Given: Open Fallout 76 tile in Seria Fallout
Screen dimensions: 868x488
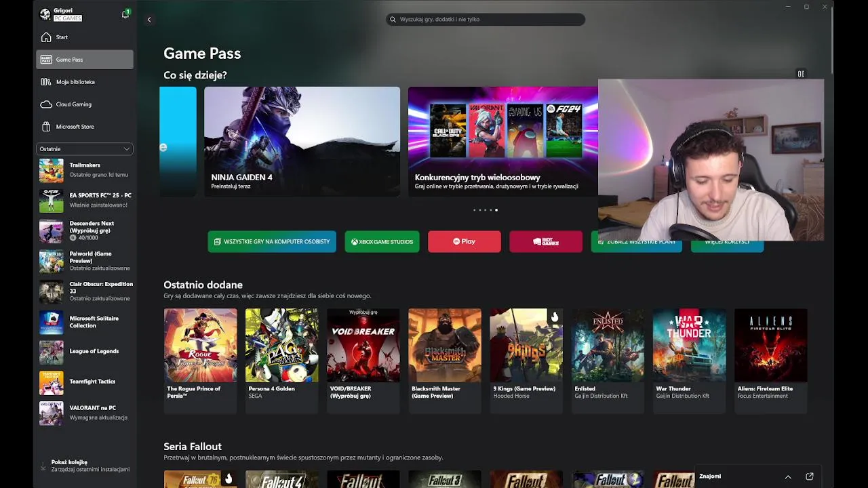Looking at the screenshot, I should pyautogui.click(x=201, y=479).
